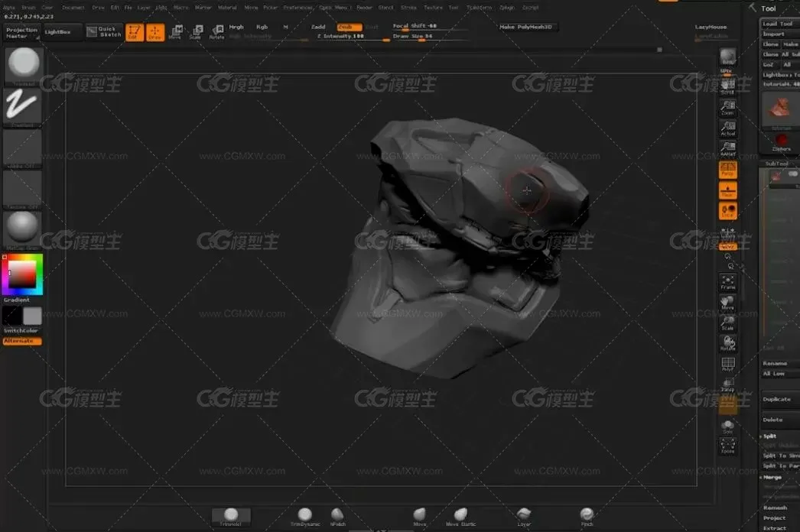Toggle SubTool visibility on first subtool
800x532 pixels.
[x=792, y=174]
